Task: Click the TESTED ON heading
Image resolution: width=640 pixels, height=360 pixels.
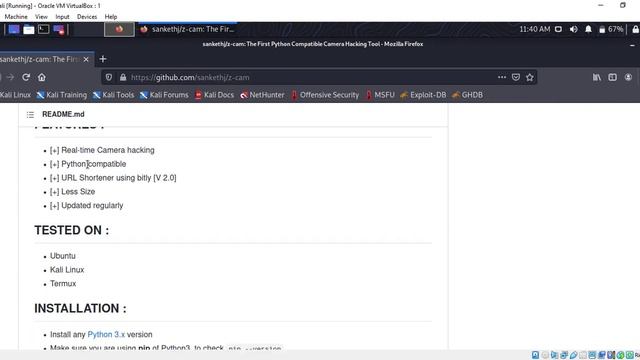Action: point(71,230)
